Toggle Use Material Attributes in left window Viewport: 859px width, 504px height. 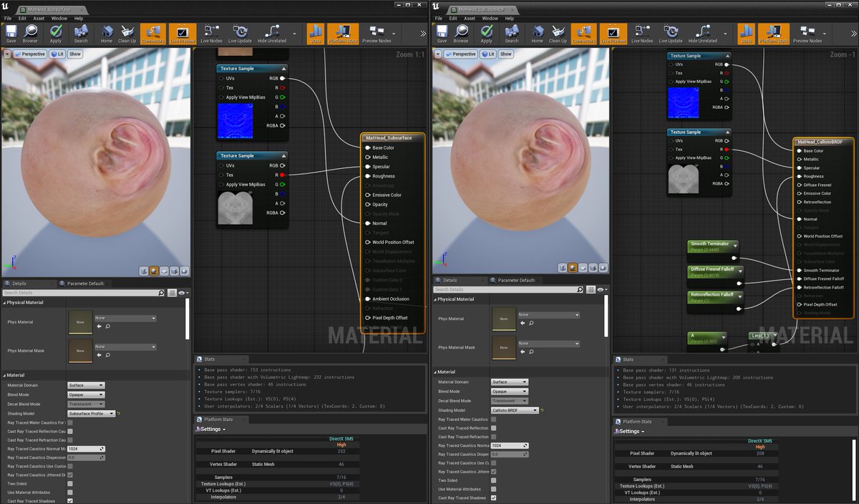tap(69, 492)
